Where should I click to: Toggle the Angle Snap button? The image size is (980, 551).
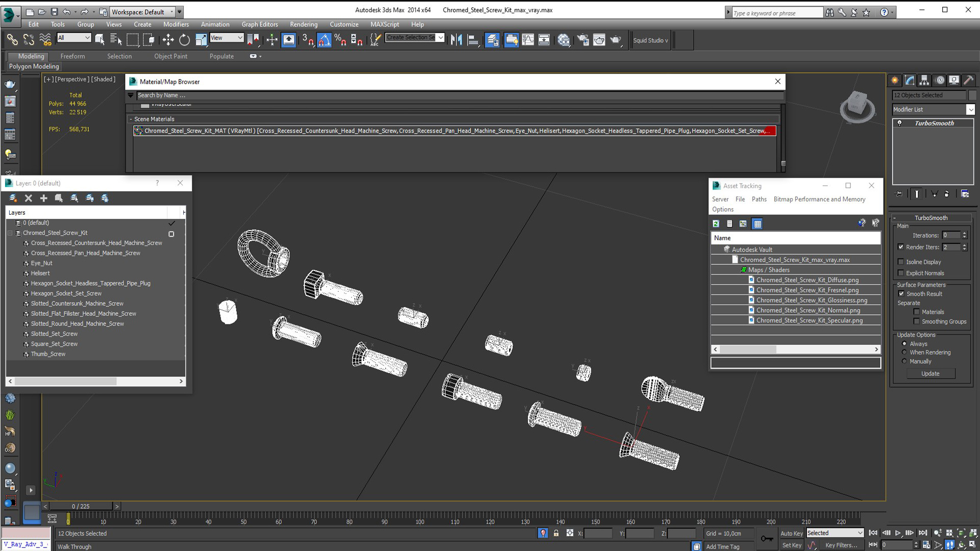click(x=324, y=39)
